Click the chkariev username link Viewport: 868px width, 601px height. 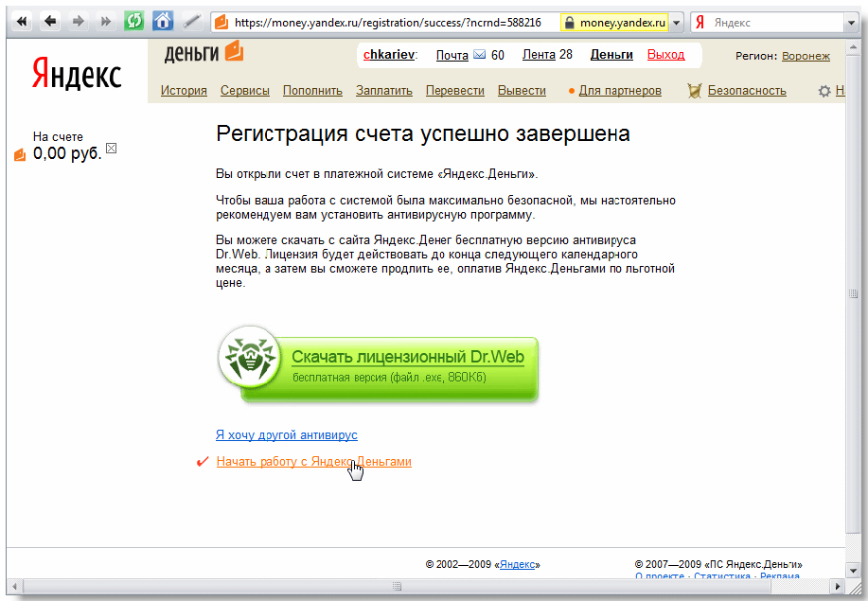389,55
